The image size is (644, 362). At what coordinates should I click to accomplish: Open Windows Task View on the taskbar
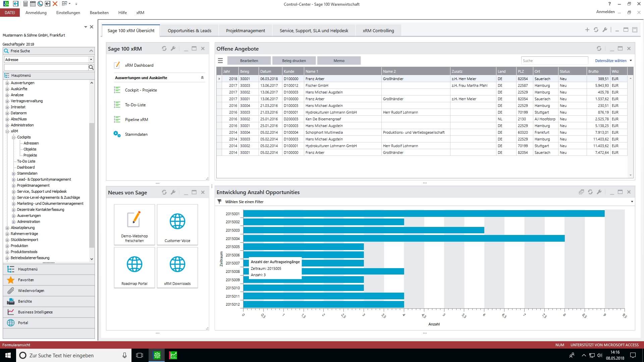[x=140, y=355]
